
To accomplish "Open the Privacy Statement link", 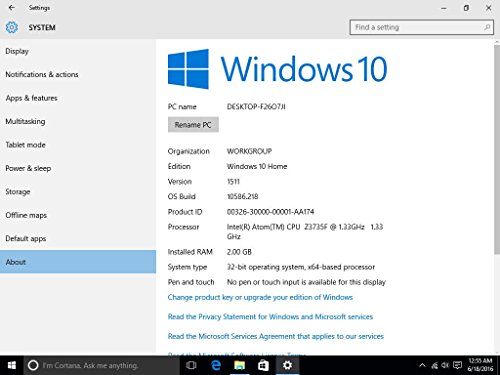I will (270, 317).
